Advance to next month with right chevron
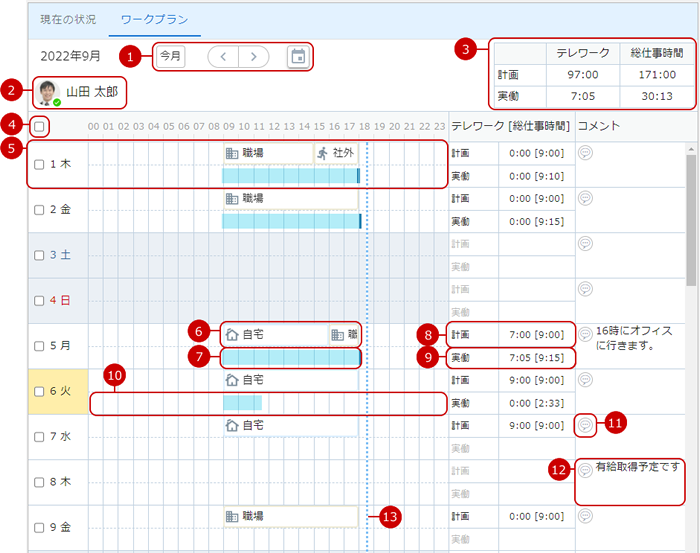700x553 pixels. tap(254, 56)
